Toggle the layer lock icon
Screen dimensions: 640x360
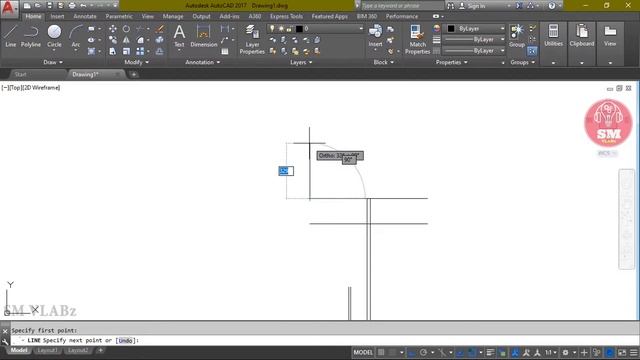tap(289, 29)
